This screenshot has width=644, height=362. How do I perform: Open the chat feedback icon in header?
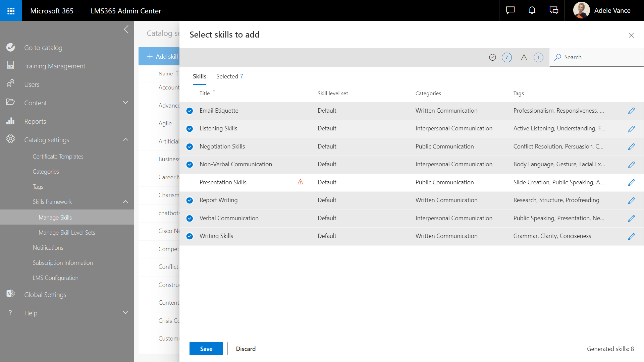click(510, 11)
